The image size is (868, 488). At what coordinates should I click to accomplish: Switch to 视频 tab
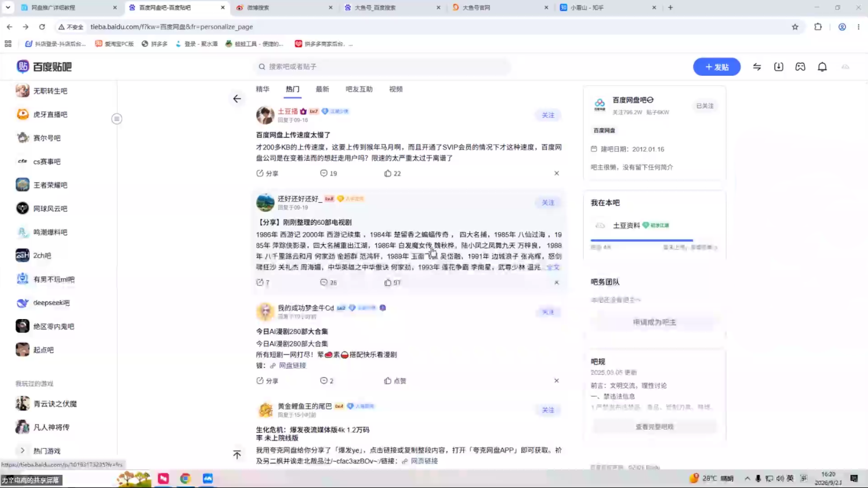click(396, 89)
